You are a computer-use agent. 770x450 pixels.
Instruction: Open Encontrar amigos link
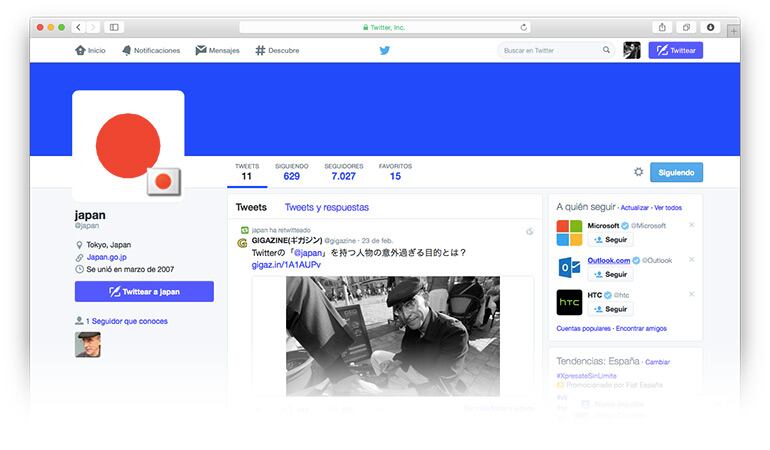pos(641,329)
